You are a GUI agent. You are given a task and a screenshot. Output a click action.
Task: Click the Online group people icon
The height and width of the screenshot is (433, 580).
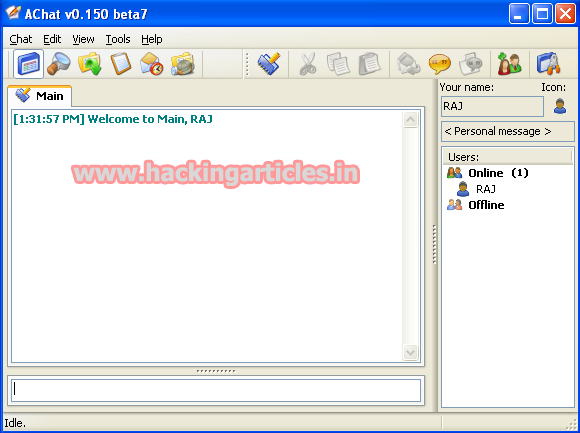point(455,173)
